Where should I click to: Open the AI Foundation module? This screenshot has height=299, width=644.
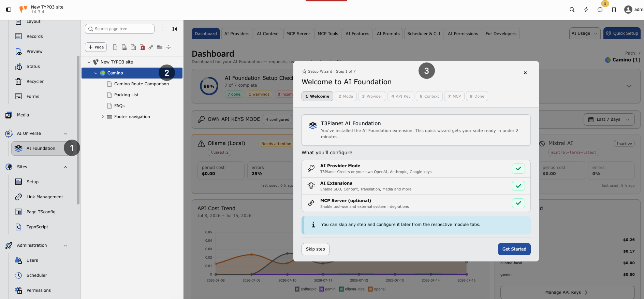click(41, 148)
